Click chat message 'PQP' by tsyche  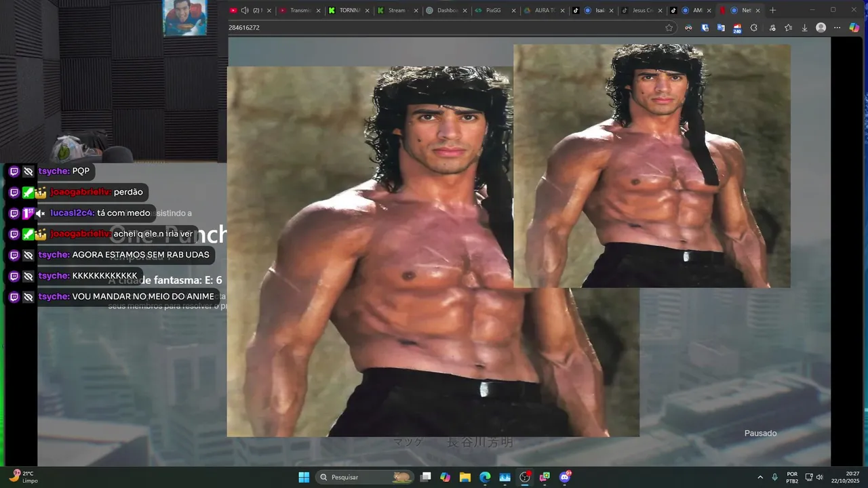click(x=81, y=171)
